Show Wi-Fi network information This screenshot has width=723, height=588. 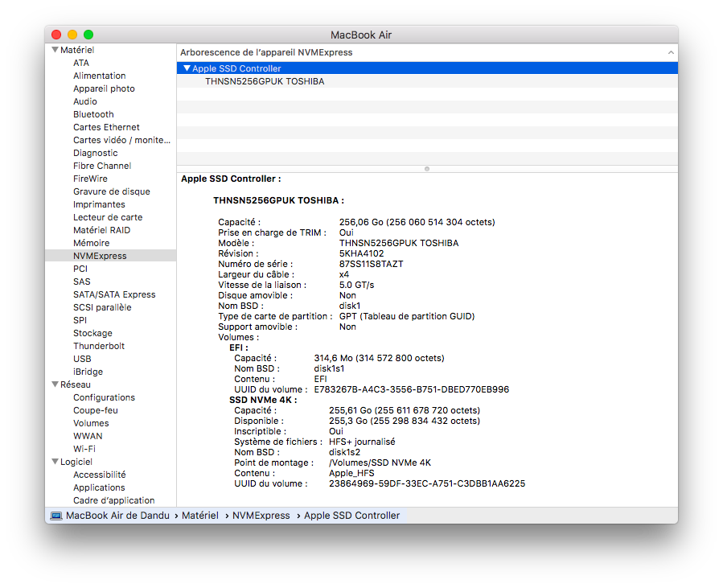click(x=84, y=450)
